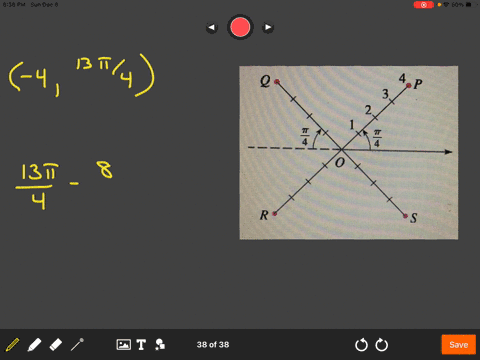The width and height of the screenshot is (480, 360).
Task: Select the text tool
Action: coord(141,344)
